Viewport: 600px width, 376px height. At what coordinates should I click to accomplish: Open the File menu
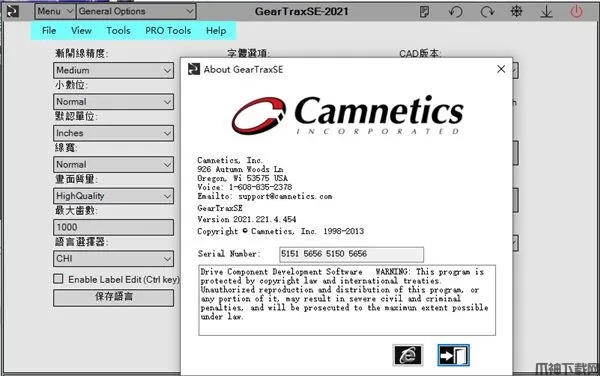click(x=49, y=31)
